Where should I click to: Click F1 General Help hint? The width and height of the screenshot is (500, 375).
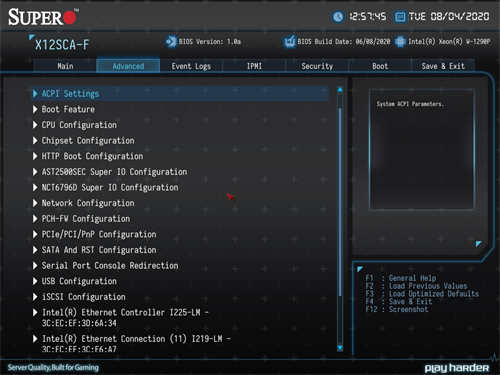pyautogui.click(x=401, y=278)
